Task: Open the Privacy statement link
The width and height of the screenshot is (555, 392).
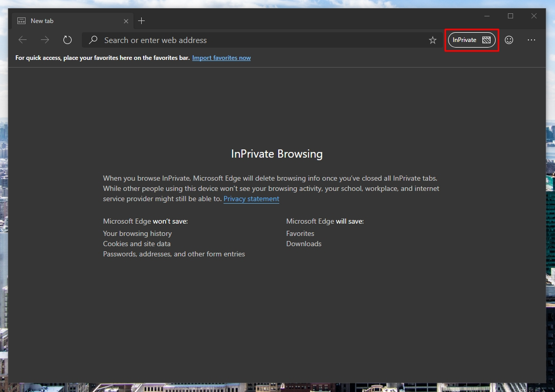Action: click(x=251, y=199)
